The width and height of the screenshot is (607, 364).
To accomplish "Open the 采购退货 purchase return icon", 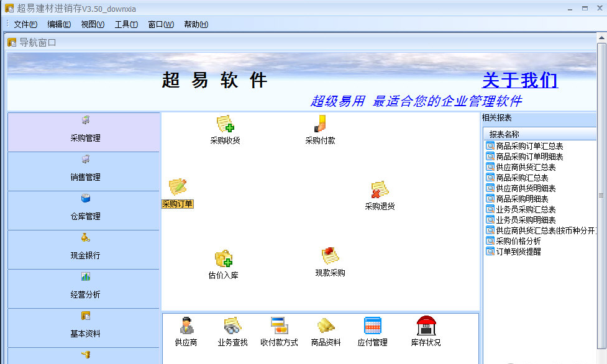I will point(380,196).
